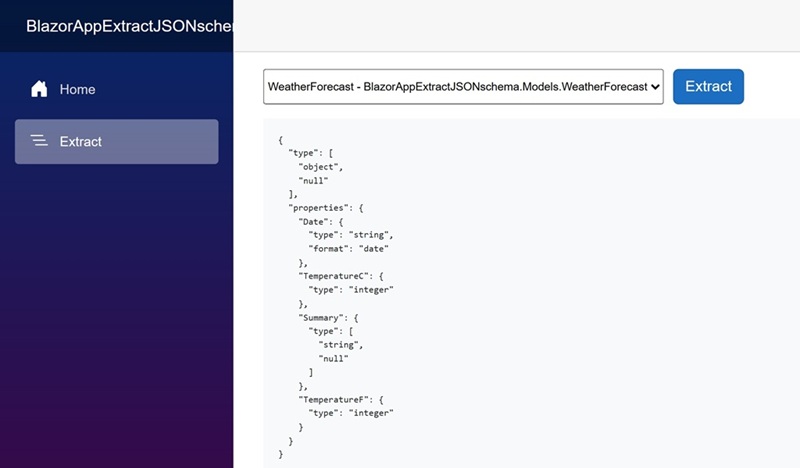Click the "Summary" property name in JSON
Viewport: 800px width, 468px height.
(x=321, y=317)
